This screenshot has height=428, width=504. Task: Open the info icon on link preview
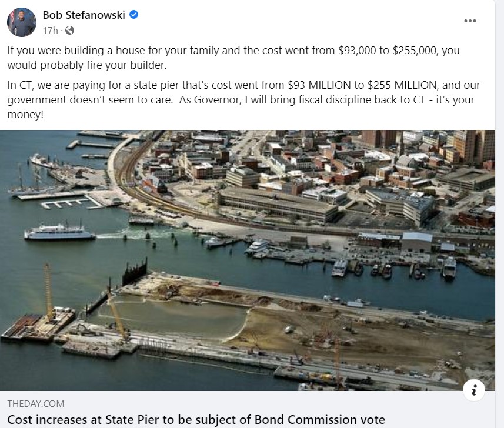click(x=474, y=389)
